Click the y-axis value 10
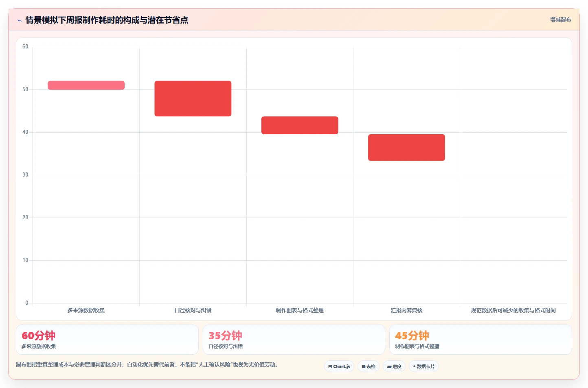The height and width of the screenshot is (388, 588). (x=25, y=260)
